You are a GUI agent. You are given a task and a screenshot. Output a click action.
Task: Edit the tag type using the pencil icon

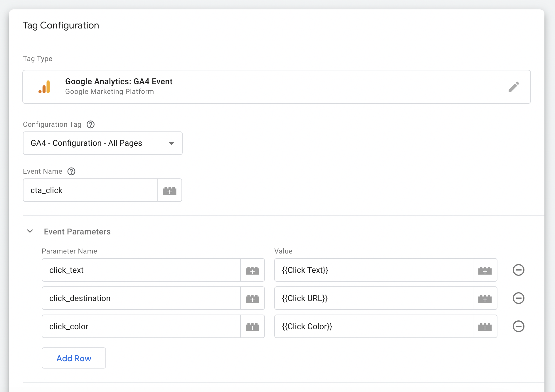514,87
